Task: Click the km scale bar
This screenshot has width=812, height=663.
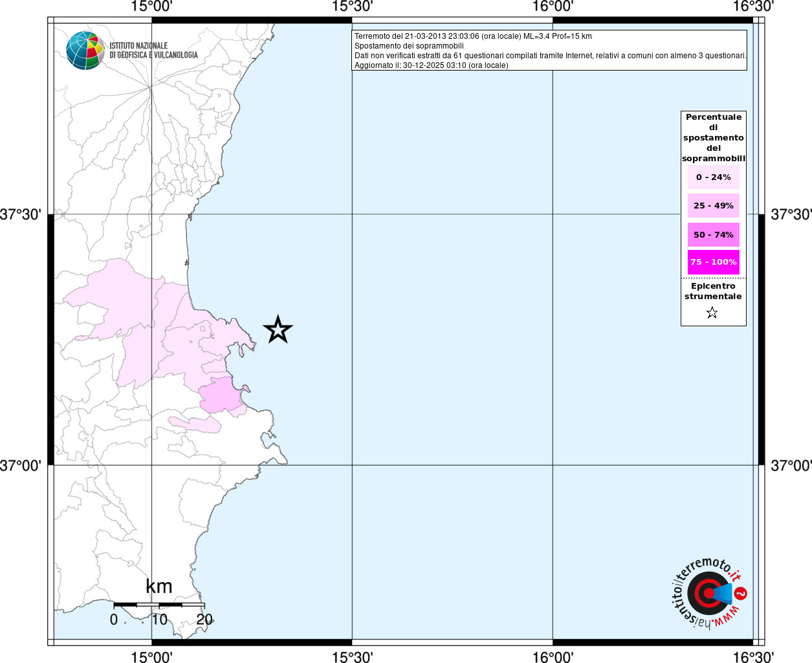Action: coord(159,605)
